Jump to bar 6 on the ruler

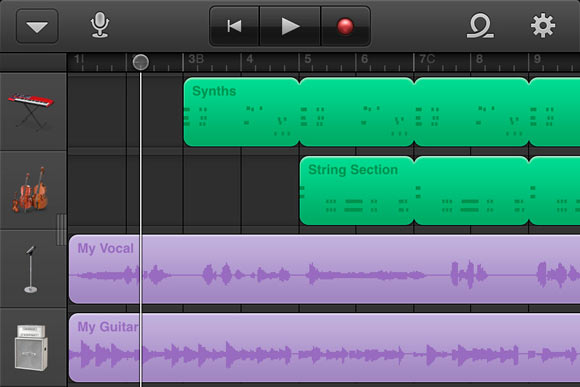(365, 59)
